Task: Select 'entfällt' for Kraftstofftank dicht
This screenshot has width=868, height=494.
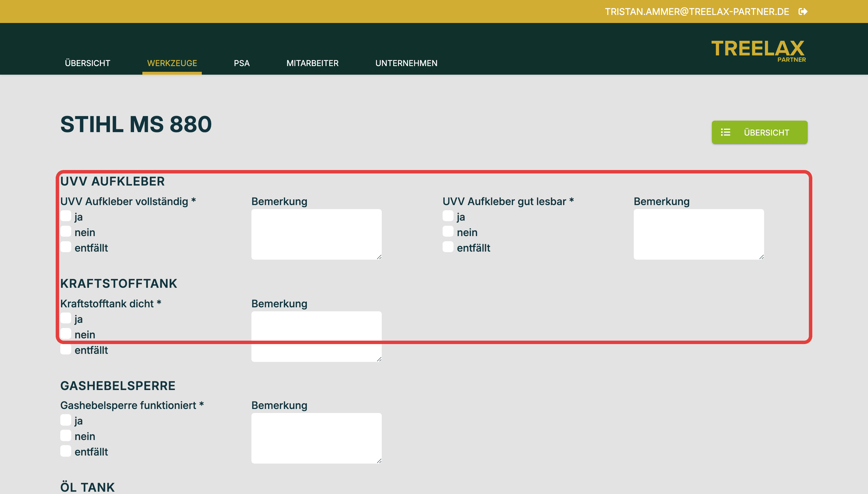Action: click(x=66, y=349)
